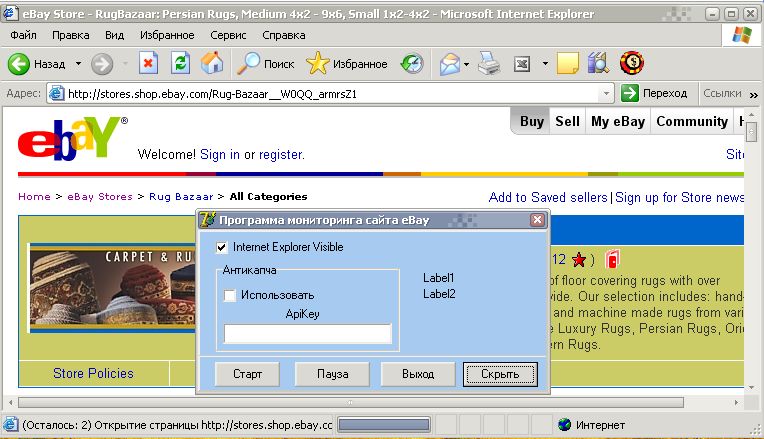Follow the register link
This screenshot has height=439, width=764.
point(281,154)
